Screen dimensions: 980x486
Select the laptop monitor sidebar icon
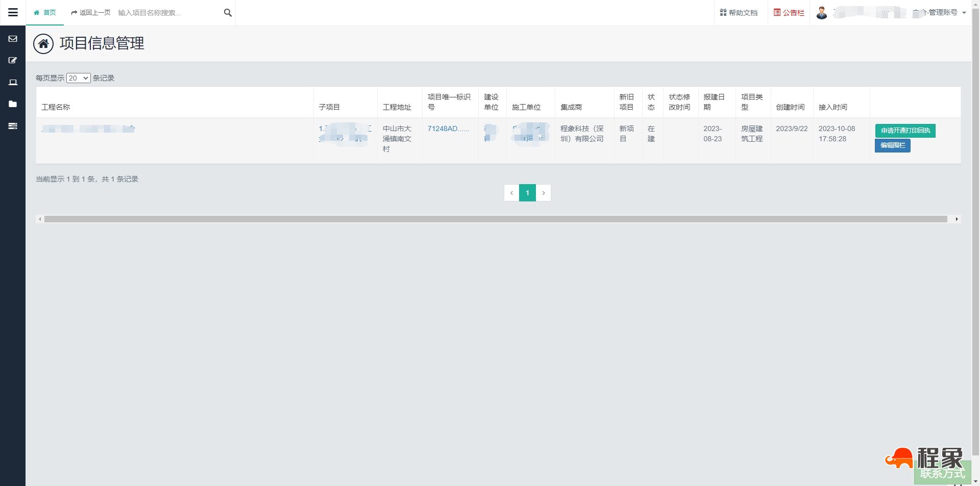tap(13, 82)
